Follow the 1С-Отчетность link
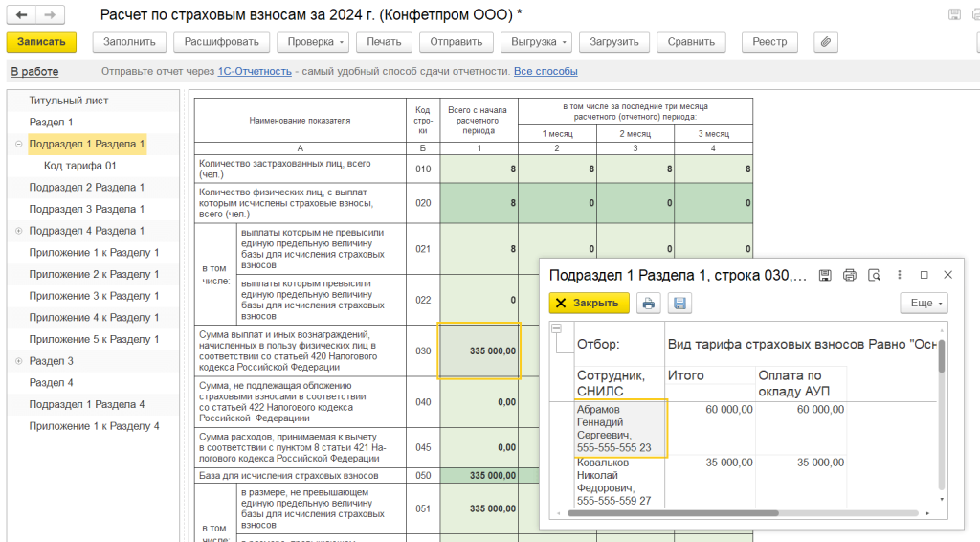Viewport: 980px width, 542px height. (x=254, y=72)
